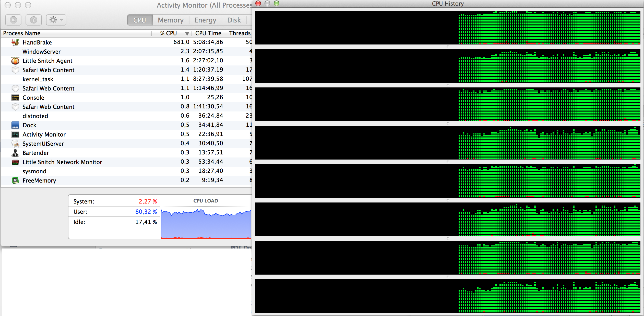Switch to the Memory tab
Image resolution: width=644 pixels, height=316 pixels.
tap(171, 20)
